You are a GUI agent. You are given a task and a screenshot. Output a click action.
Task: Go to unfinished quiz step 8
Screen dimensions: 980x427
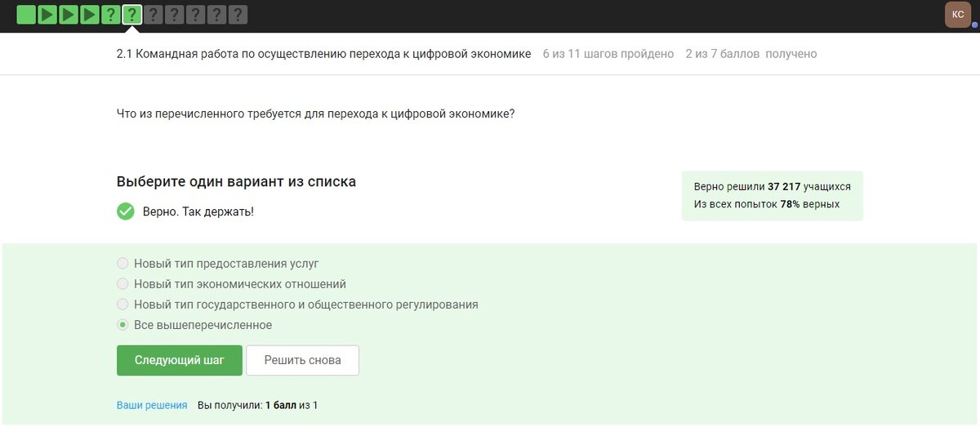click(175, 15)
